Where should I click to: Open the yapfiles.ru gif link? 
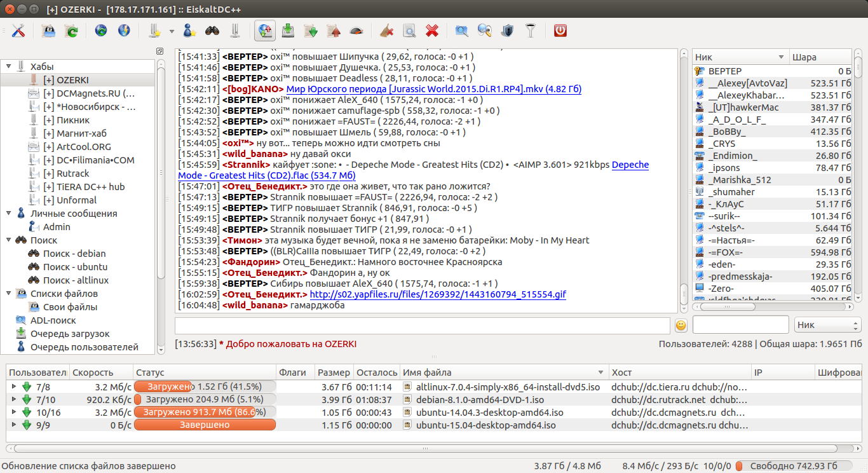(x=438, y=294)
